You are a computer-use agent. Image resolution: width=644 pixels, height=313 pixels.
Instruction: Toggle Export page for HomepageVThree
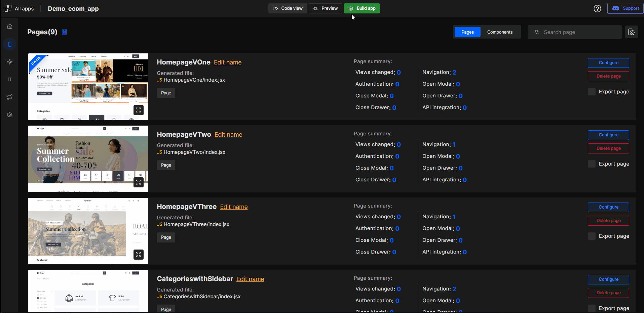(592, 236)
